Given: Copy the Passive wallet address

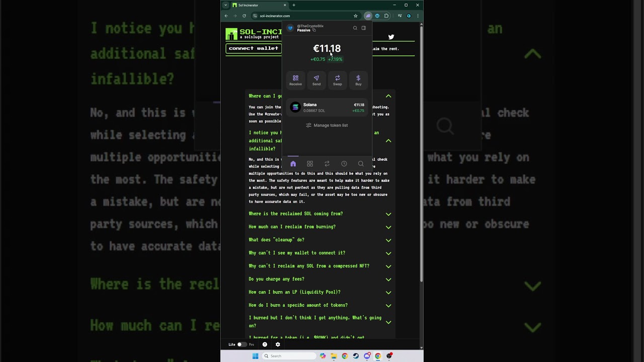Looking at the screenshot, I should point(314,30).
